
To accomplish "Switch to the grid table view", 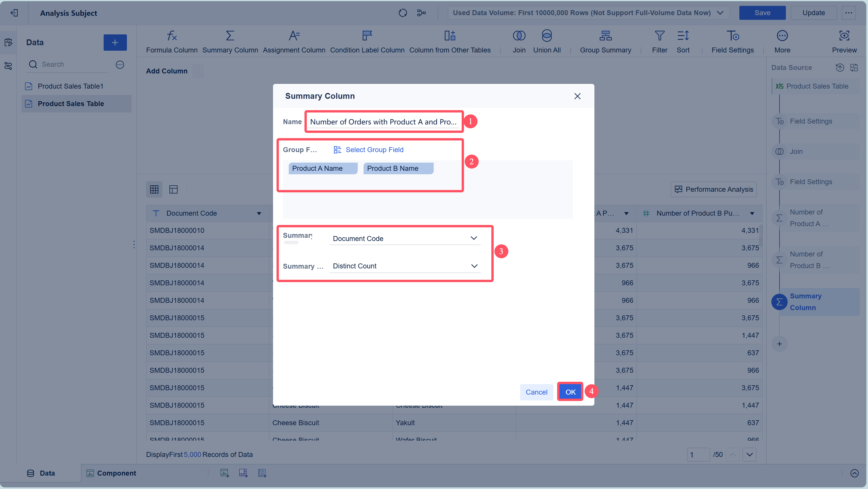I will pos(154,189).
